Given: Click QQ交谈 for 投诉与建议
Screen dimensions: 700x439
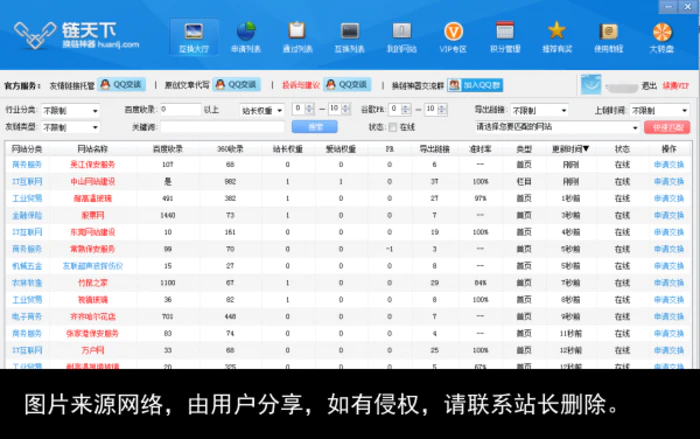Looking at the screenshot, I should pos(347,84).
